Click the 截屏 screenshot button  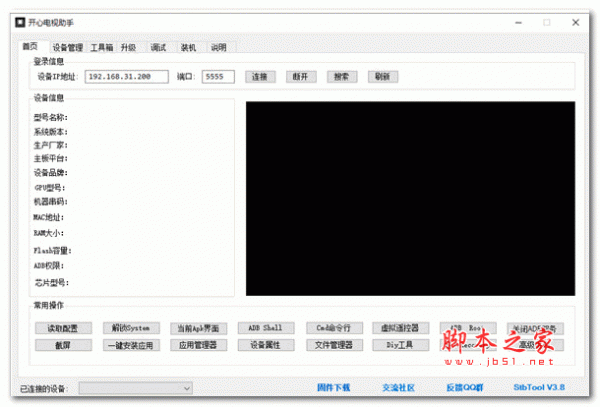(x=63, y=345)
